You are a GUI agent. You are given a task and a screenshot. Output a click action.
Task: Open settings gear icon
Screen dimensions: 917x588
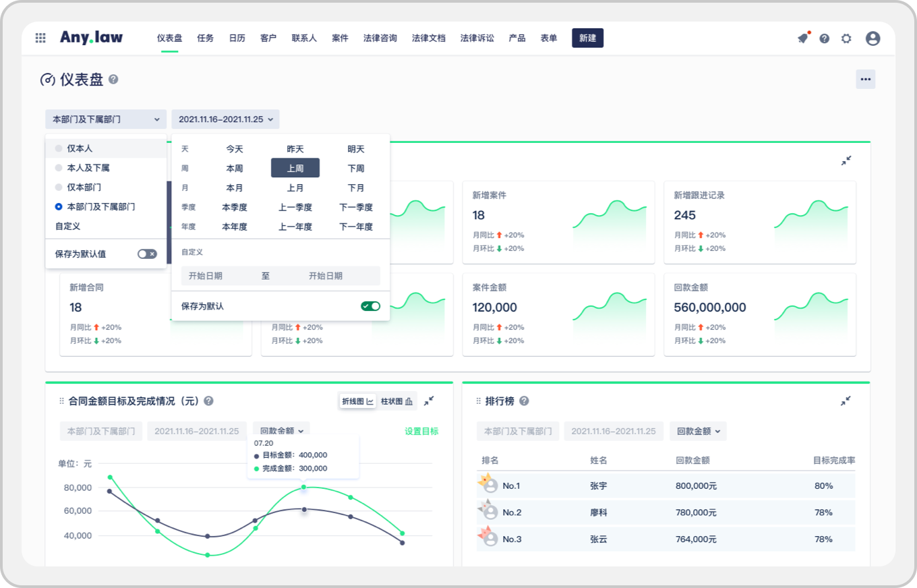point(846,38)
